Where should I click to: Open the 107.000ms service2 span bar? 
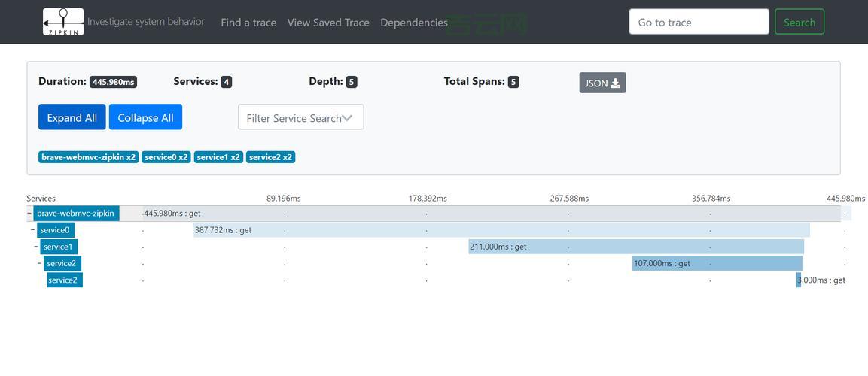tap(717, 263)
